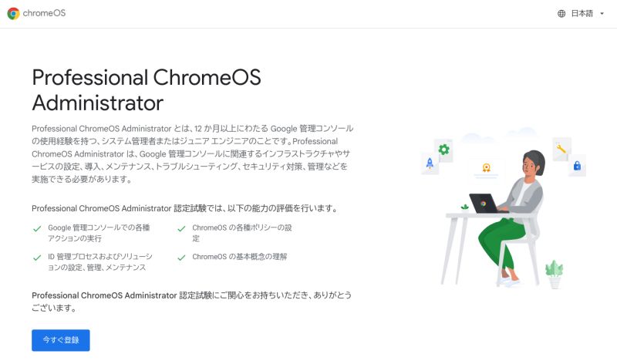Image resolution: width=617 pixels, height=364 pixels.
Task: Click the green gear icon in illustration
Action: pos(443,150)
